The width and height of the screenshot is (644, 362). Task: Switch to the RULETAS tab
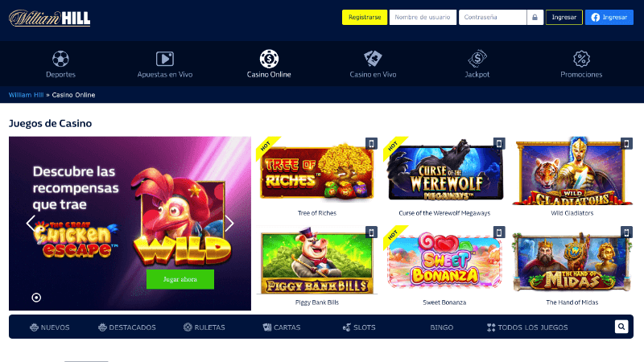(204, 327)
